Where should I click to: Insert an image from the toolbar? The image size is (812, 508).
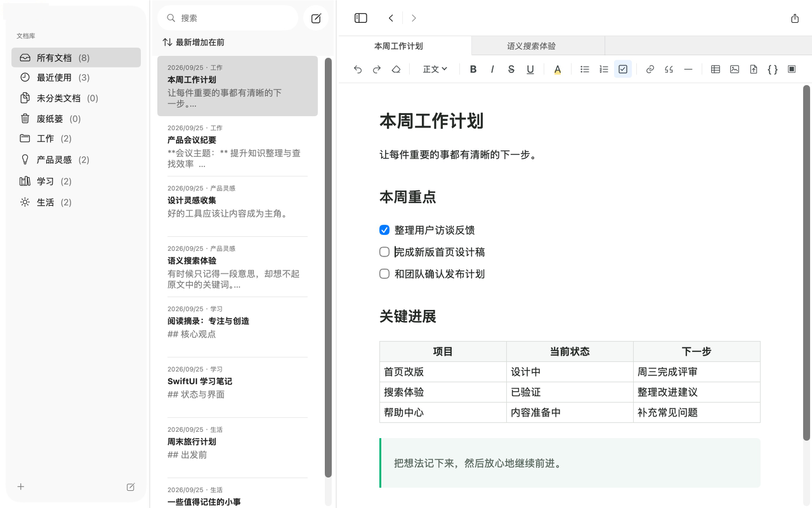coord(735,69)
